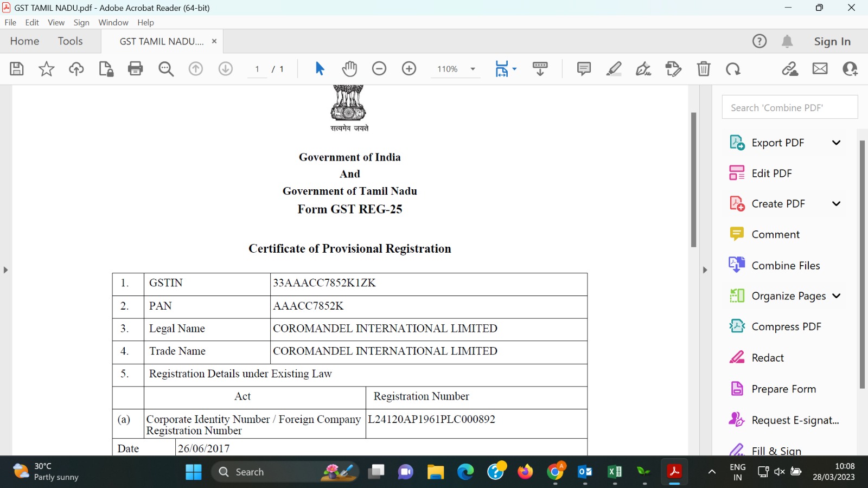Expand the Organize Pages options
The height and width of the screenshot is (488, 868).
tap(836, 296)
